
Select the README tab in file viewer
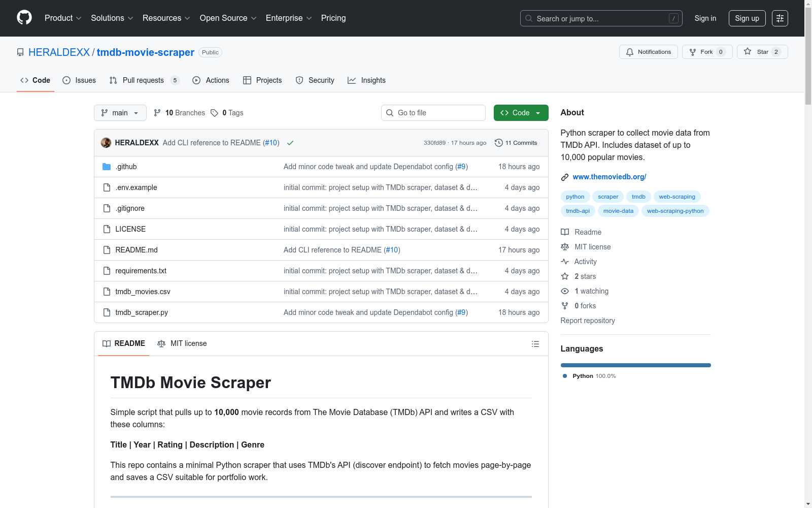pos(124,344)
